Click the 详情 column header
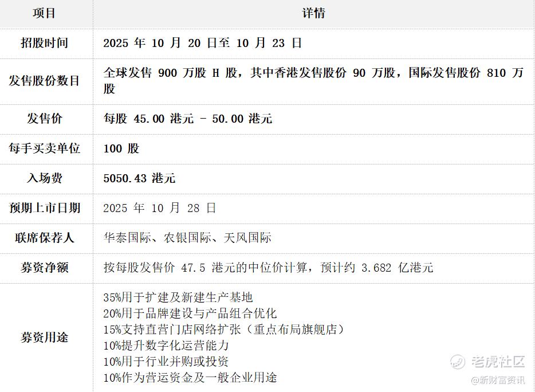 [313, 13]
